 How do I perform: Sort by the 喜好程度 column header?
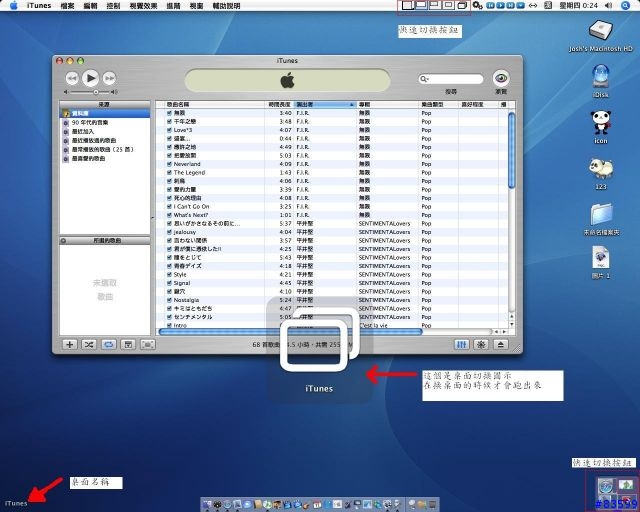pyautogui.click(x=478, y=105)
